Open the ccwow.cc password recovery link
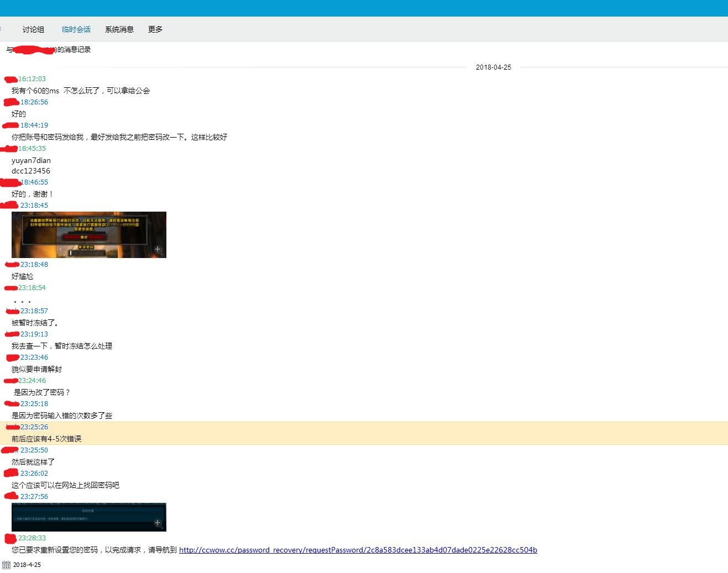The image size is (728, 573). (358, 550)
